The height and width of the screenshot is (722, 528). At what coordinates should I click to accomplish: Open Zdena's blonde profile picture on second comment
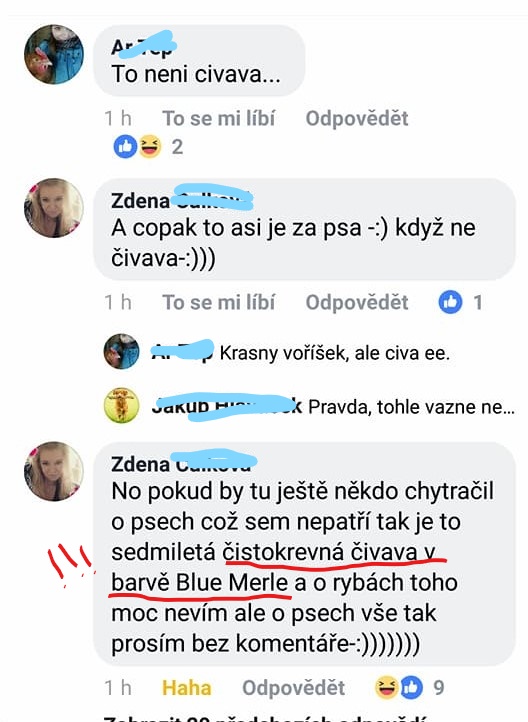54,208
